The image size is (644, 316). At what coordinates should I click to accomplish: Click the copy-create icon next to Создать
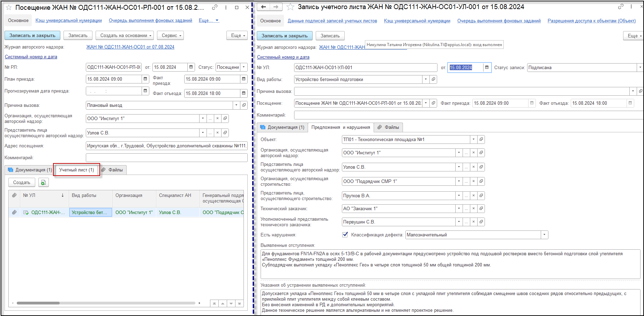(43, 183)
